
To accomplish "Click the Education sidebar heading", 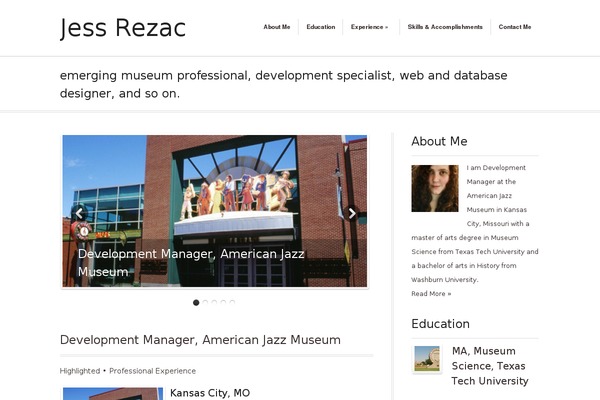I will point(440,324).
